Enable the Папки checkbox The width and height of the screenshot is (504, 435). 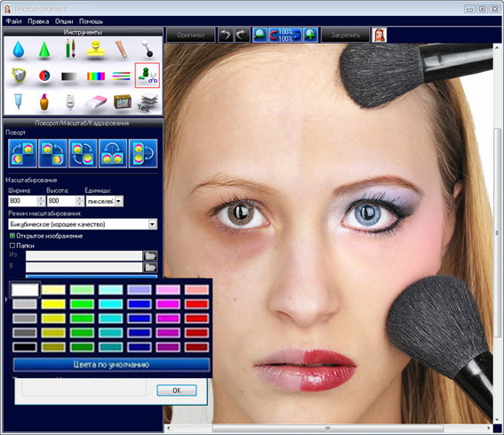pyautogui.click(x=12, y=246)
